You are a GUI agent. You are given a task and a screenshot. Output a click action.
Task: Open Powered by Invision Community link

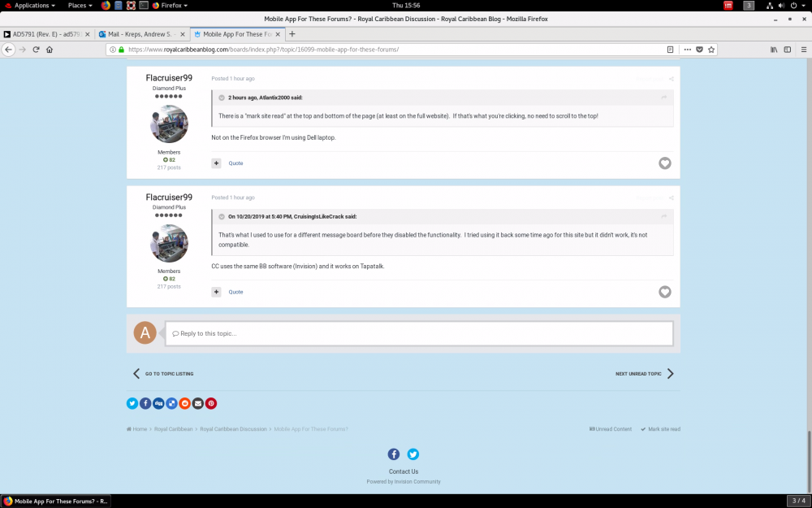point(404,481)
